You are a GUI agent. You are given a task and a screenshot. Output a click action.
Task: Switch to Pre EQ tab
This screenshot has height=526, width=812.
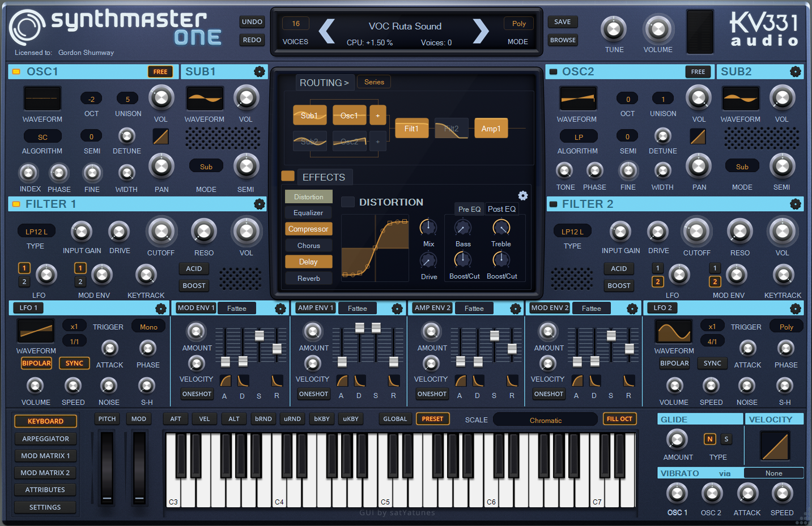(x=469, y=209)
